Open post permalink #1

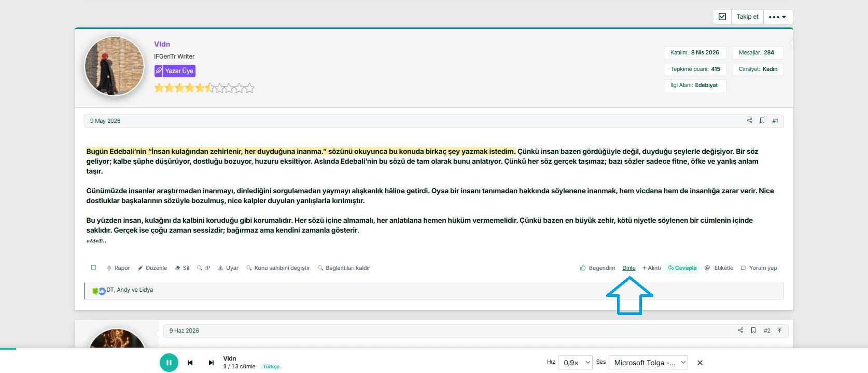click(x=775, y=121)
